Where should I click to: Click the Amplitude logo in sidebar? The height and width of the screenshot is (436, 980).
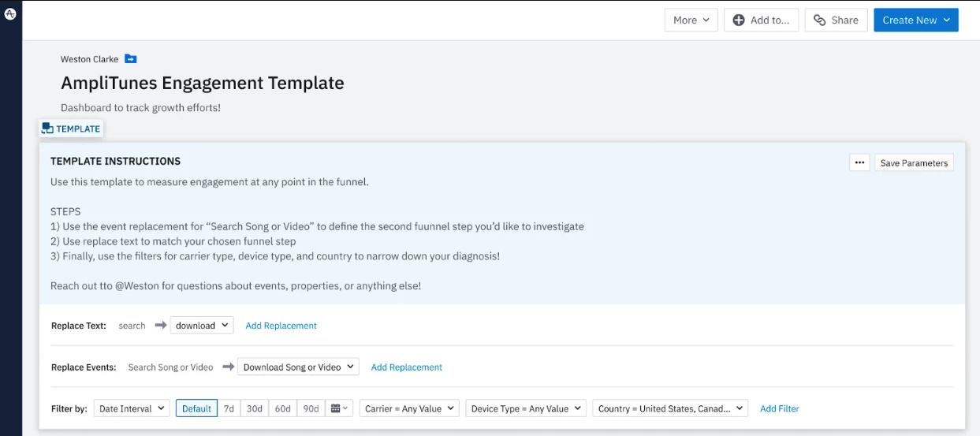point(10,13)
